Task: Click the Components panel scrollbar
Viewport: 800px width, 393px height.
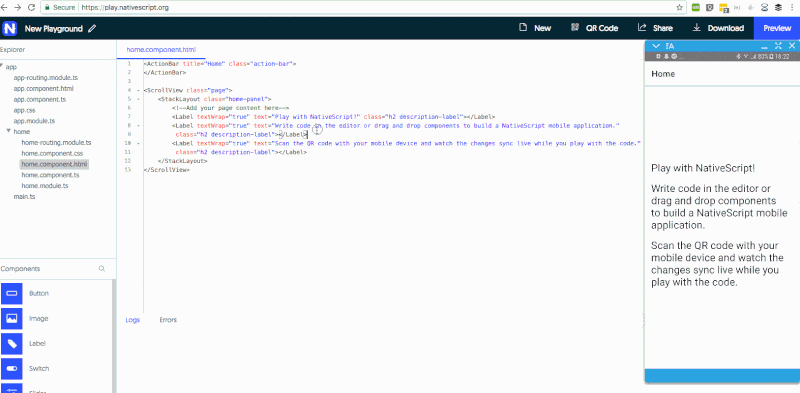Action: pos(114,336)
